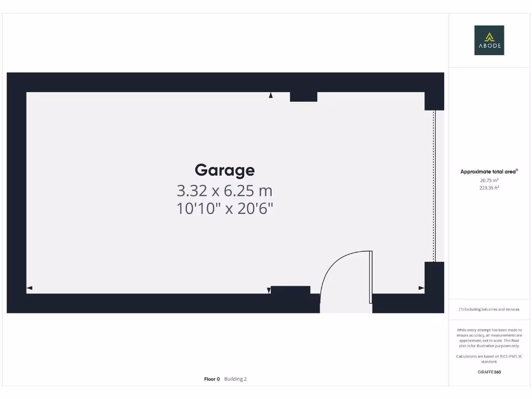
Task: Click the left-pointing dimension arrow
Action: tap(30, 288)
